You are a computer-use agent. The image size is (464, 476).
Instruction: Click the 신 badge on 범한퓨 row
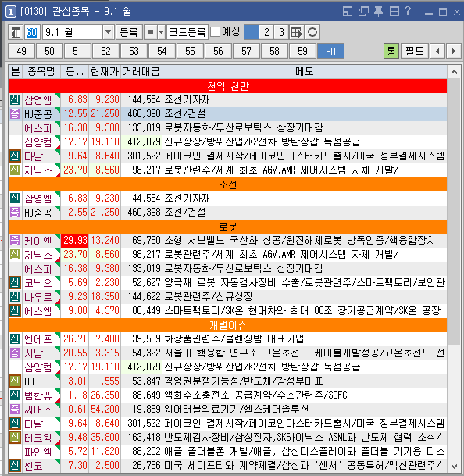pos(15,395)
